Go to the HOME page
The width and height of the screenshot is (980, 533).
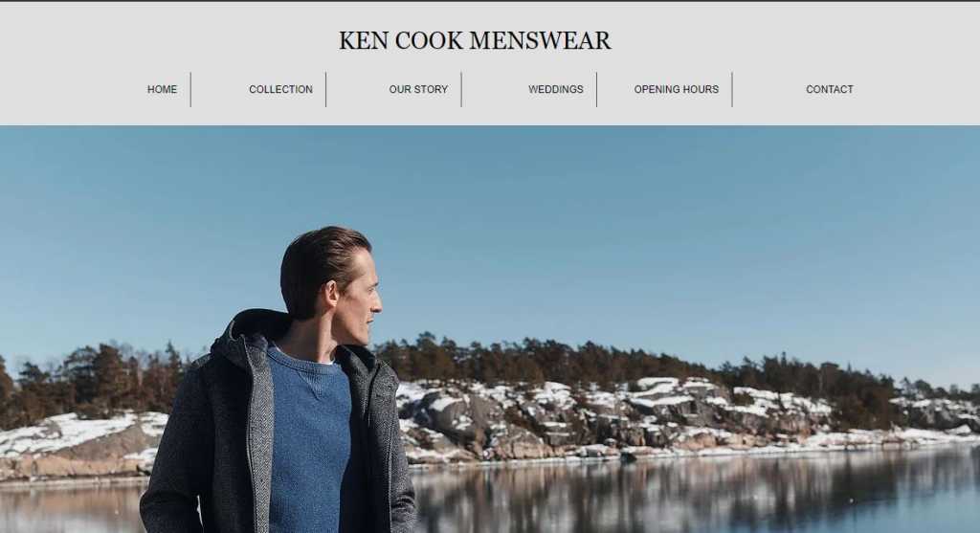pos(162,89)
